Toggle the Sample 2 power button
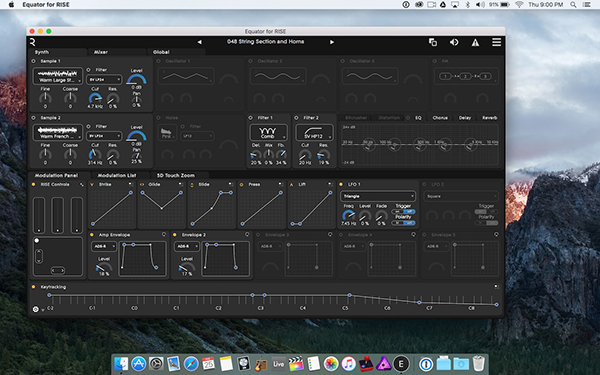This screenshot has height=375, width=600. (x=33, y=118)
